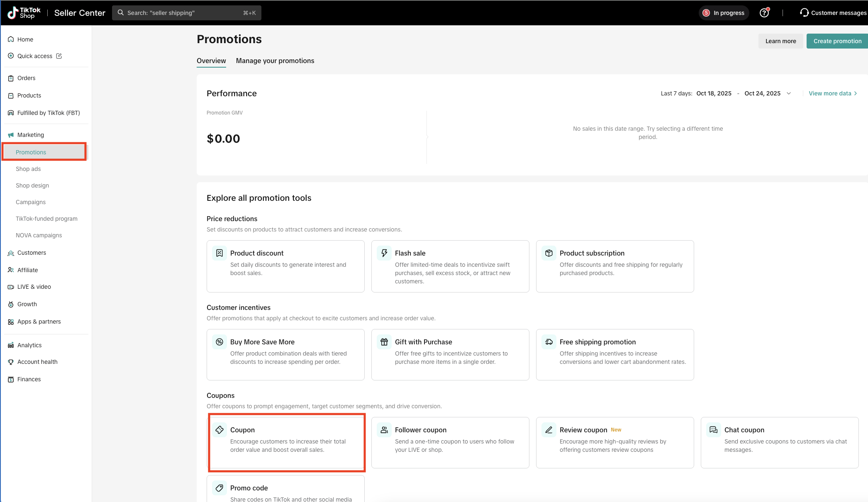Click the Customer messages headset icon
Viewport: 868px width, 502px height.
804,13
